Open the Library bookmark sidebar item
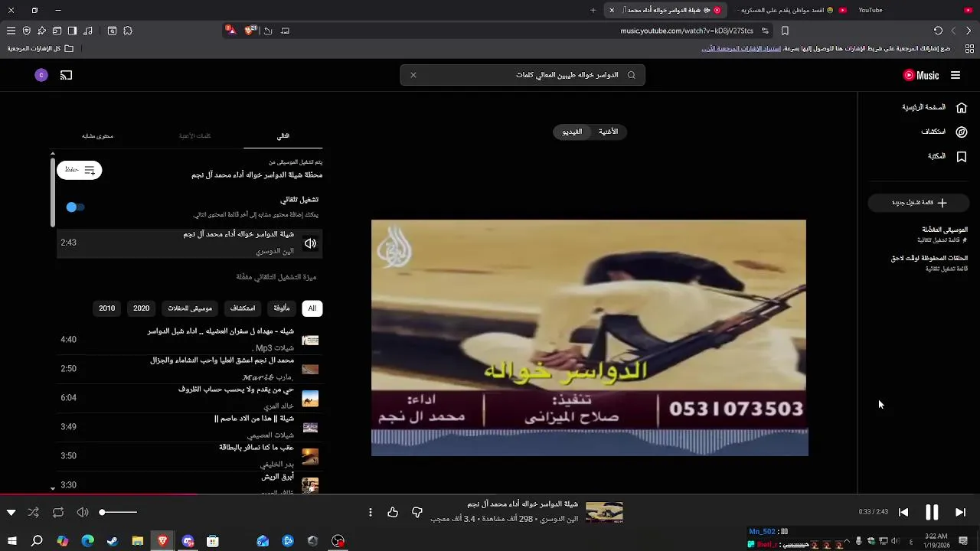This screenshot has height=551, width=980. tap(947, 156)
